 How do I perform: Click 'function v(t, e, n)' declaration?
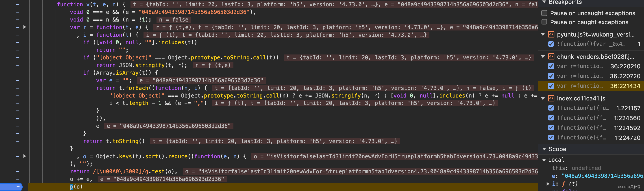[x=91, y=4]
